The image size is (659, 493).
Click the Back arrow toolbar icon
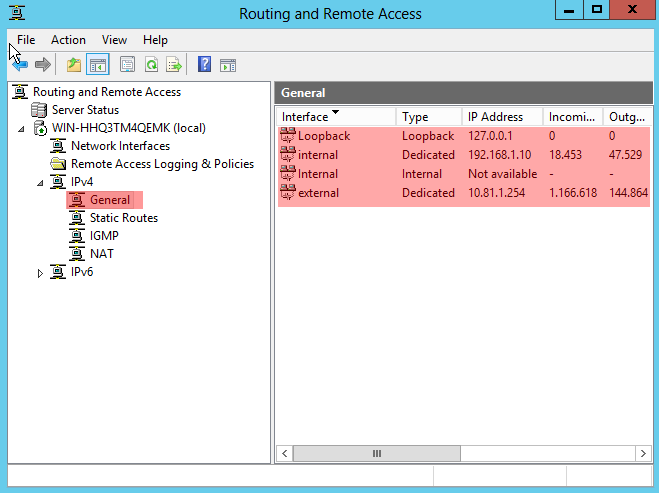[x=20, y=65]
